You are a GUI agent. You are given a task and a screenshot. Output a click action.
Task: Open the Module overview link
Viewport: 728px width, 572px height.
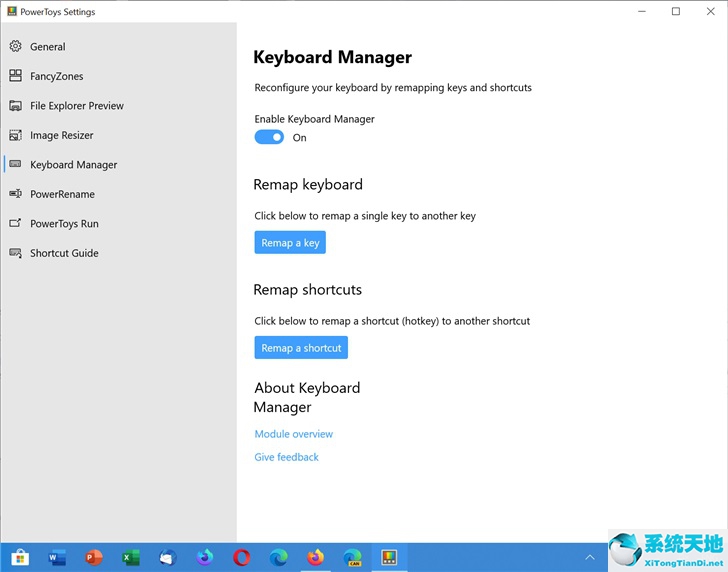pos(293,434)
